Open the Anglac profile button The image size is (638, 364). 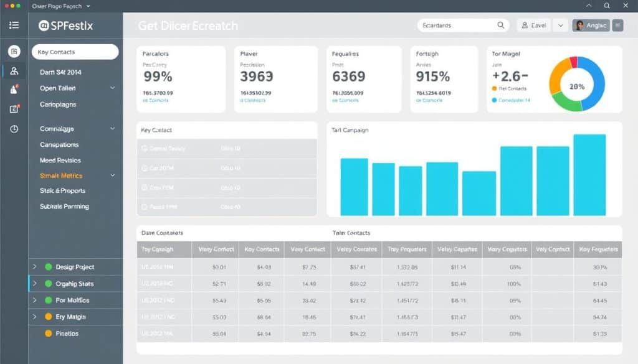point(591,25)
